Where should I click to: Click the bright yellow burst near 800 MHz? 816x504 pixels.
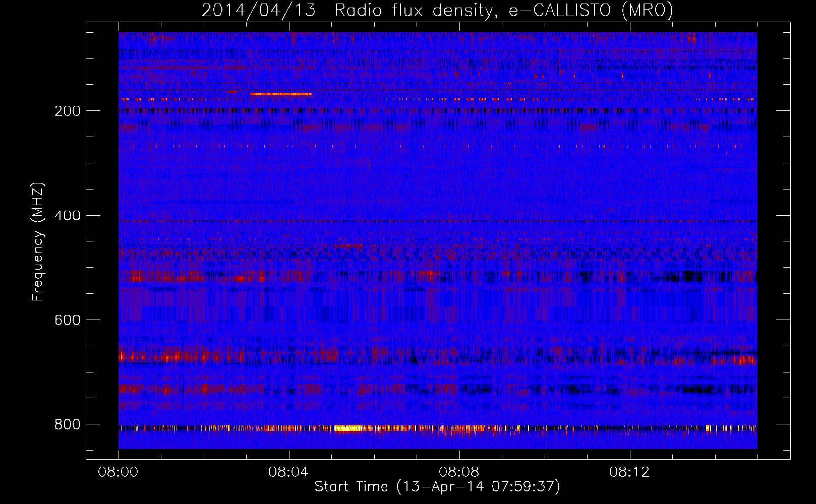coord(349,428)
